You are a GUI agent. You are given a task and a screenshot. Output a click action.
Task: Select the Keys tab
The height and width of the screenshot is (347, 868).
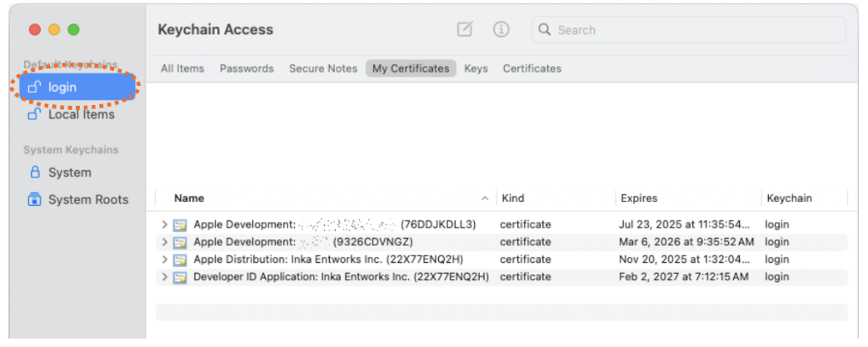pyautogui.click(x=476, y=68)
